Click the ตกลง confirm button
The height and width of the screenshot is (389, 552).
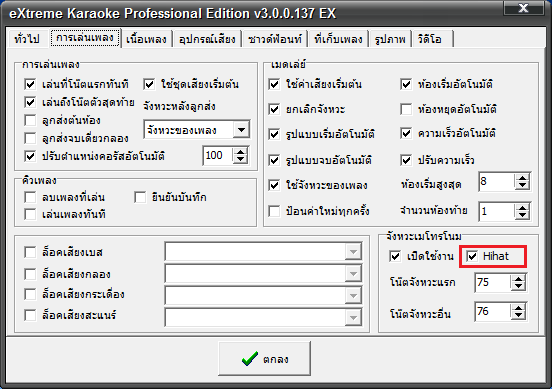264,358
